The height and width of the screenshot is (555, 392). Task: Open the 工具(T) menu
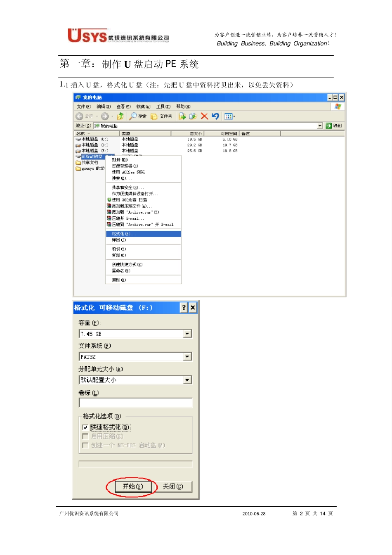[x=163, y=107]
